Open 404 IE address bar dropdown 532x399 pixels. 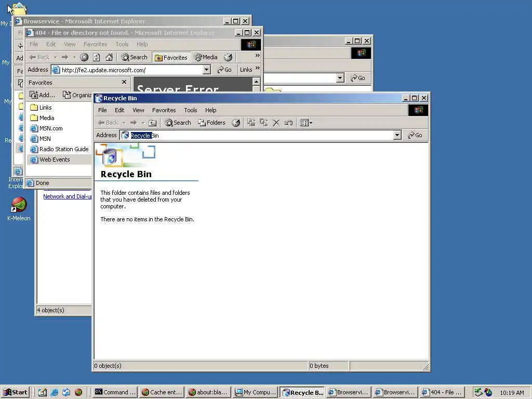click(x=207, y=70)
